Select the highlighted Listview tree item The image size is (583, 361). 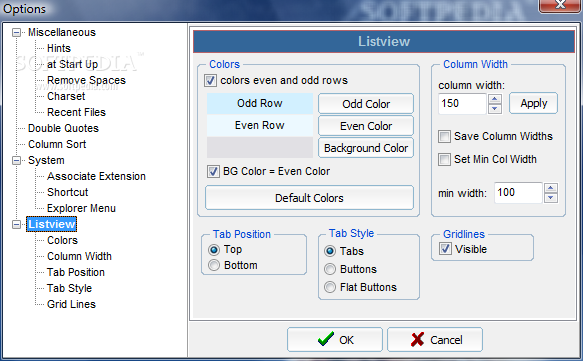[51, 224]
